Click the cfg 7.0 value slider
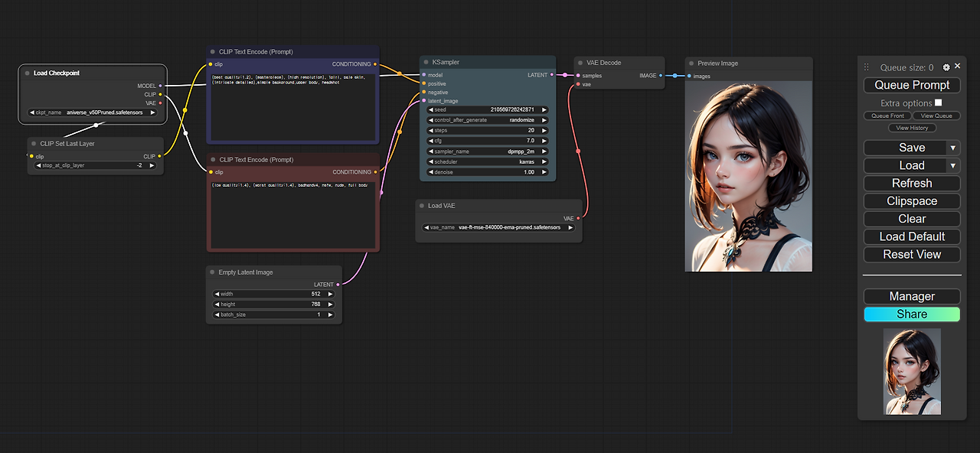The height and width of the screenshot is (453, 980). pos(488,141)
